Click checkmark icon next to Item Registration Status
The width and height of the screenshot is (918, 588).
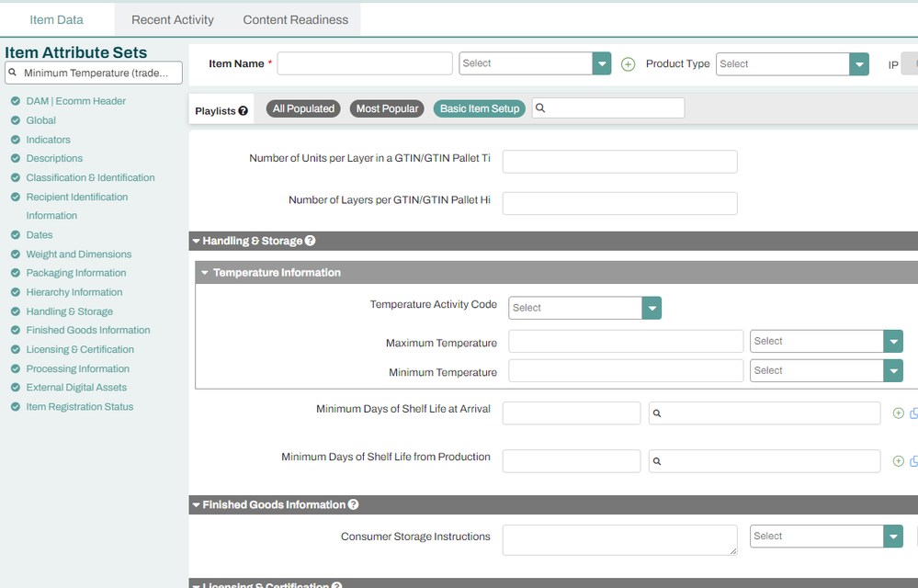[16, 407]
